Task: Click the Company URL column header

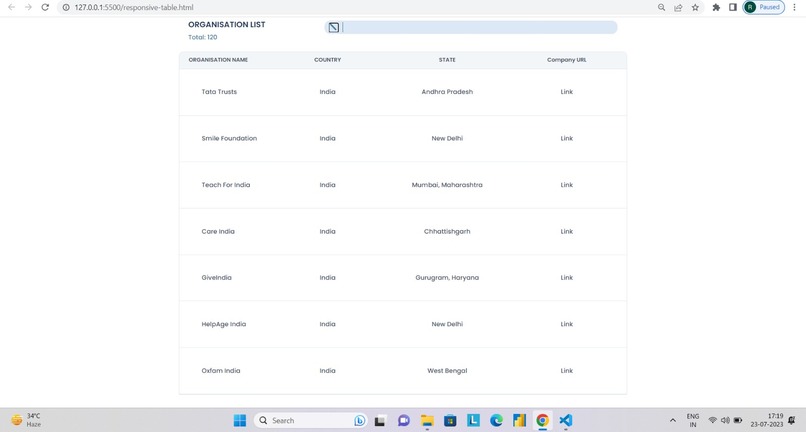Action: coord(566,60)
